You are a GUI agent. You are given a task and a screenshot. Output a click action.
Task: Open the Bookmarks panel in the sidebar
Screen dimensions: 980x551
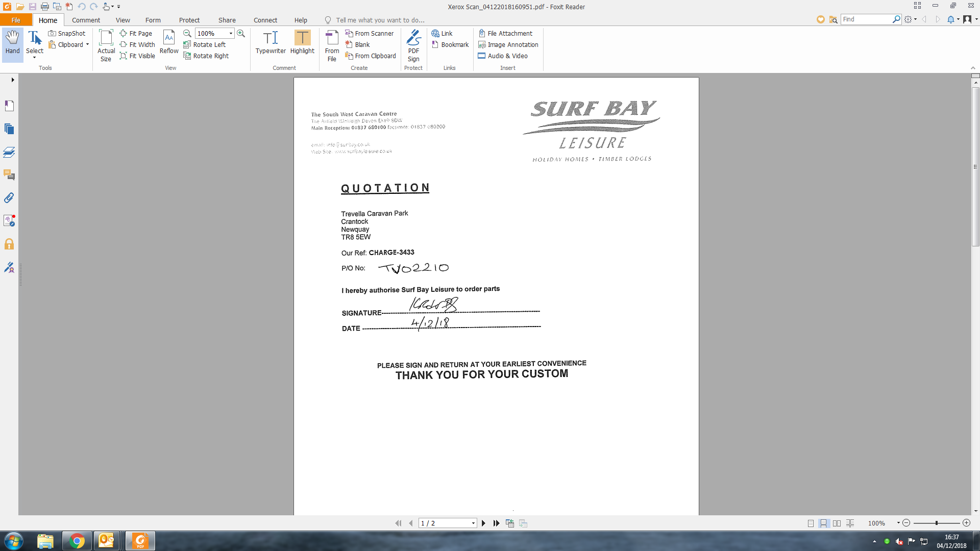click(x=9, y=106)
